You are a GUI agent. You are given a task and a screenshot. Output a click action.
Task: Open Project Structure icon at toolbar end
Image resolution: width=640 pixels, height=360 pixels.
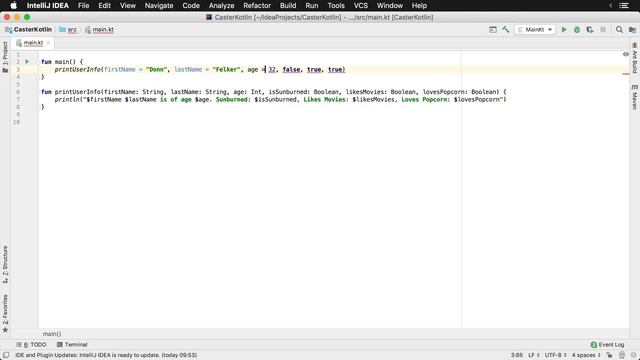click(632, 29)
